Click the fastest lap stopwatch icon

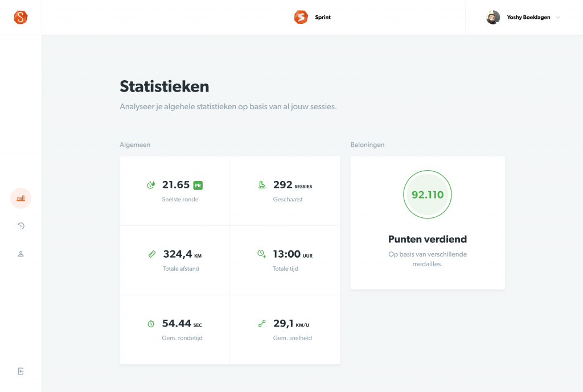tap(151, 185)
